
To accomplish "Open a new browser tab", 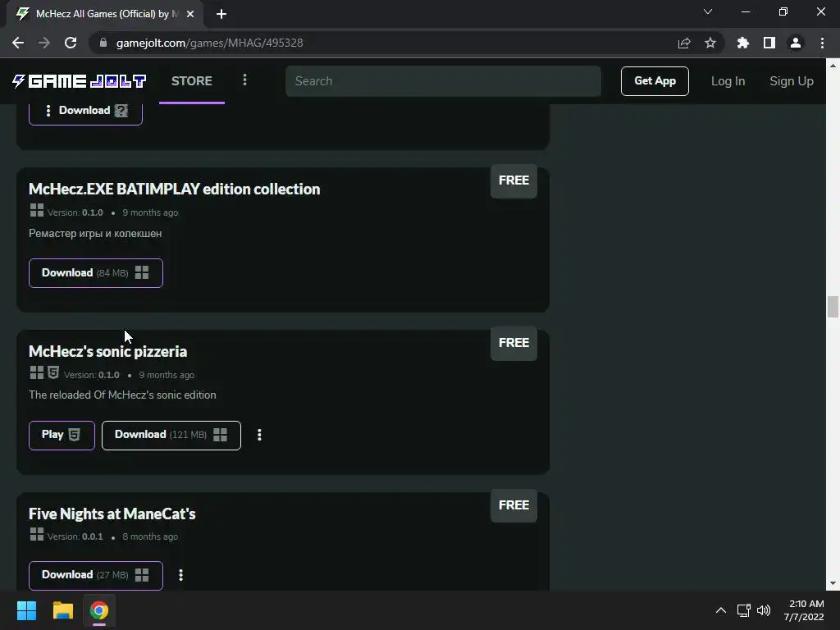I will click(221, 15).
